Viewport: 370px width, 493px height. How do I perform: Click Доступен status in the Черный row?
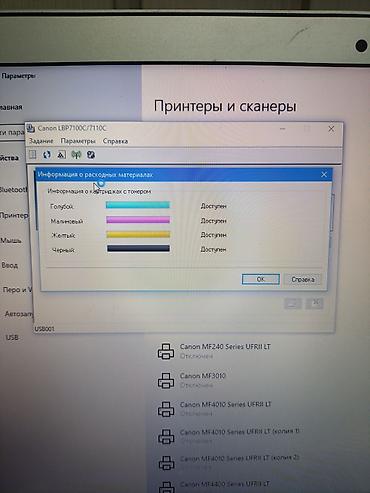213,249
